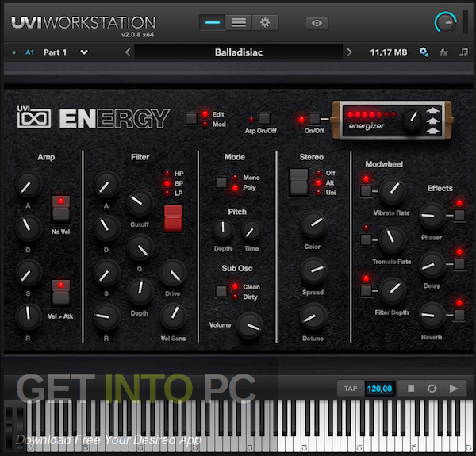Go to the next preset arrow
This screenshot has width=476, height=456.
(349, 52)
